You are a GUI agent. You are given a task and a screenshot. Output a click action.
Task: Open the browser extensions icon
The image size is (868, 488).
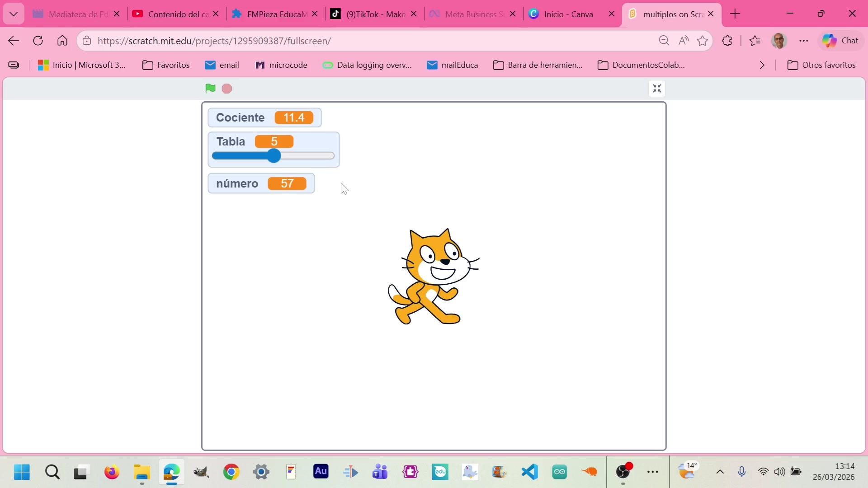(727, 41)
